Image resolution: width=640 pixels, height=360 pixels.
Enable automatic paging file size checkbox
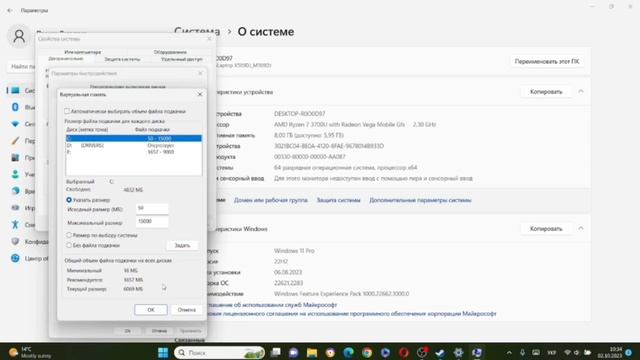pos(67,111)
